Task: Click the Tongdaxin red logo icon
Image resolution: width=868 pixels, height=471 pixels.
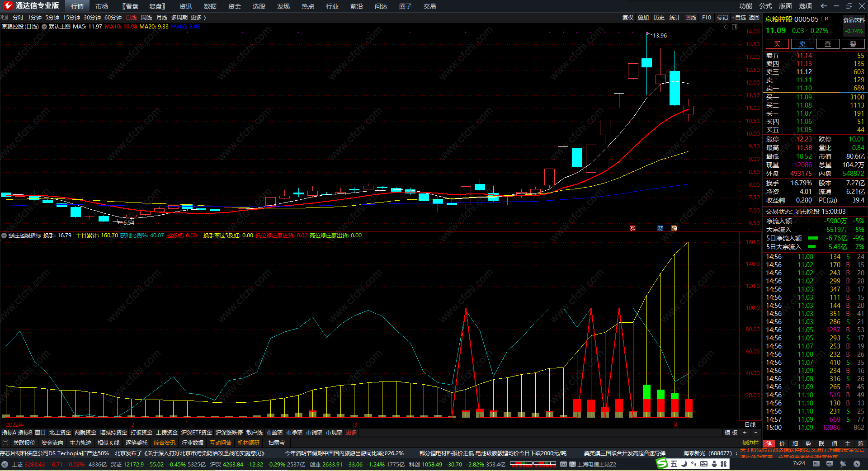Action: click(x=8, y=6)
